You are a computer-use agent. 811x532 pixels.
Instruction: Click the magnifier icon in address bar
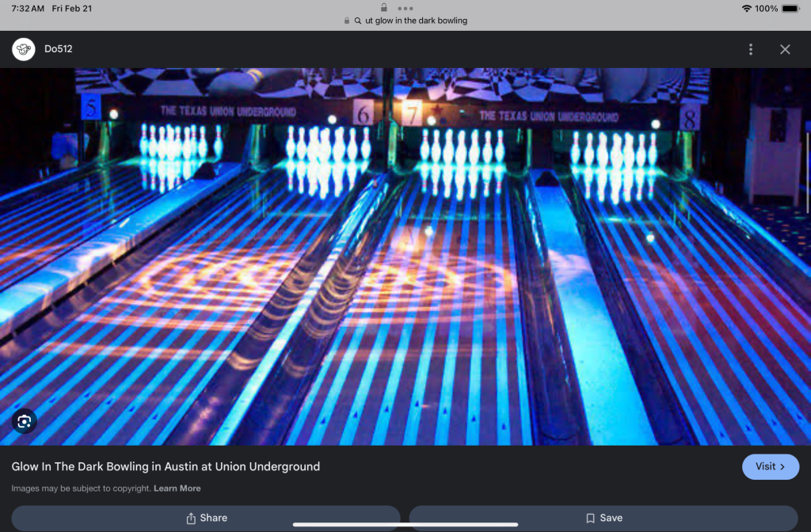pyautogui.click(x=358, y=21)
